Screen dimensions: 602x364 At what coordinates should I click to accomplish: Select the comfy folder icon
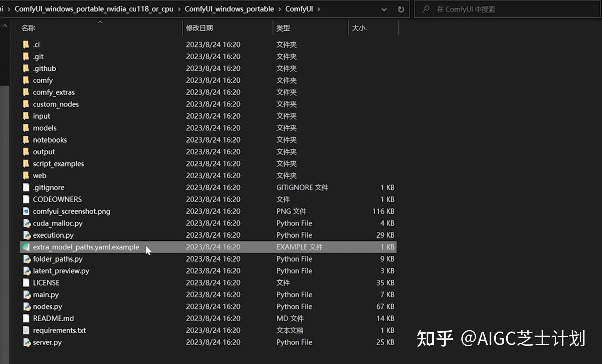pyautogui.click(x=26, y=80)
